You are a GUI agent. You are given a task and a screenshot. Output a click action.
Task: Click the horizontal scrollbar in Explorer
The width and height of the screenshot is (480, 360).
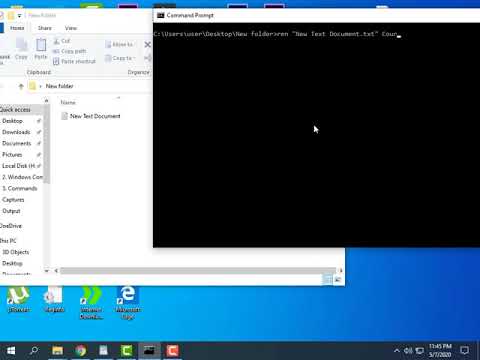point(198,271)
